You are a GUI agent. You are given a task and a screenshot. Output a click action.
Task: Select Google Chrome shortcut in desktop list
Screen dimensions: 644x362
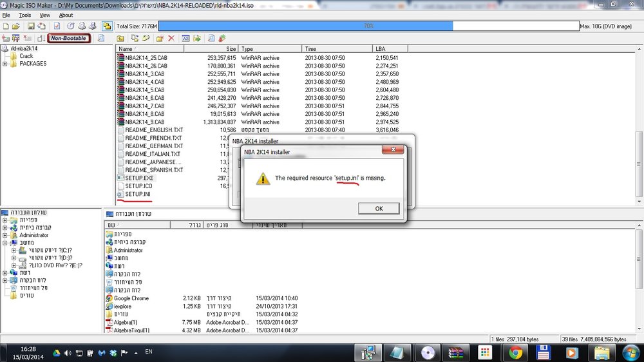[131, 298]
